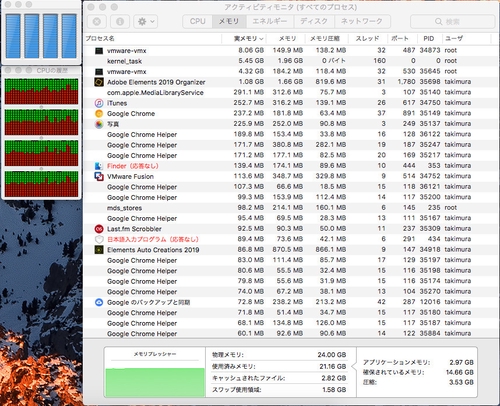Image resolution: width=500 pixels, height=406 pixels.
Task: Click the VMware Fusion app icon
Action: (99, 176)
